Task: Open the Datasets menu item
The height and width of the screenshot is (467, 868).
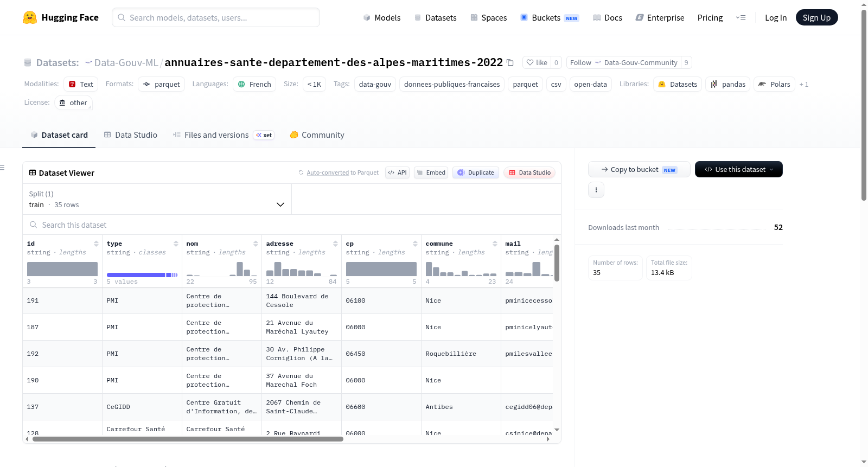Action: pos(435,17)
